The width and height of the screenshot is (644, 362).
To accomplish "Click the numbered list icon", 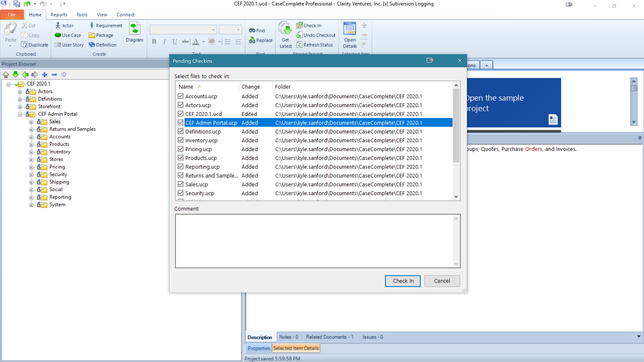I will coord(238,41).
